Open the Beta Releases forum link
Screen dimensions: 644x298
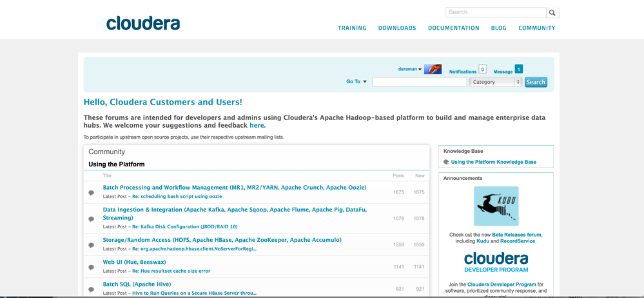pos(516,235)
